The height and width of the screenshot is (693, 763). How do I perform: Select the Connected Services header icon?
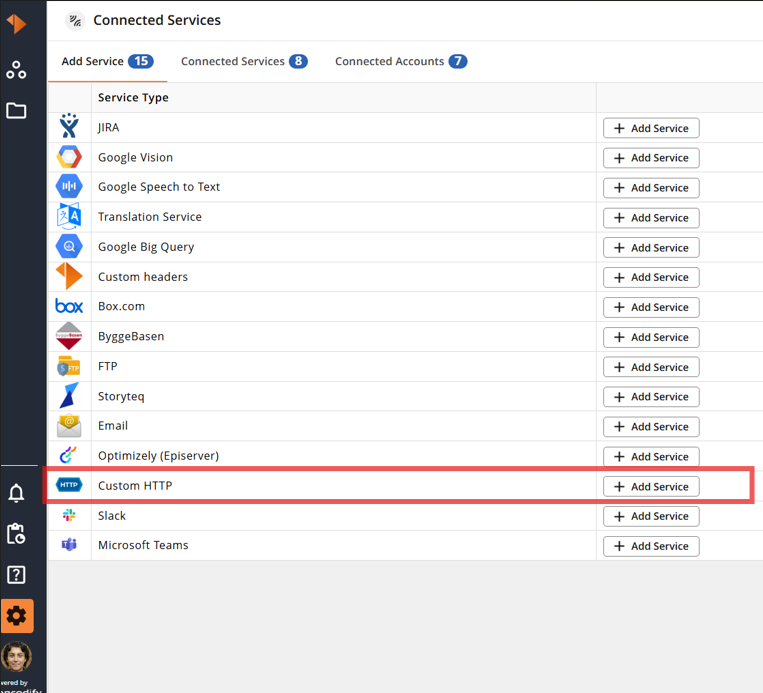(75, 20)
